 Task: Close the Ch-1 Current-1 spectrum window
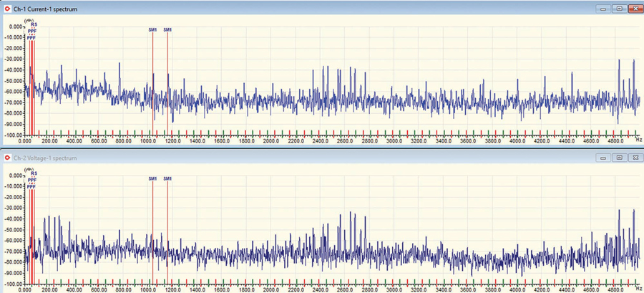[634, 8]
